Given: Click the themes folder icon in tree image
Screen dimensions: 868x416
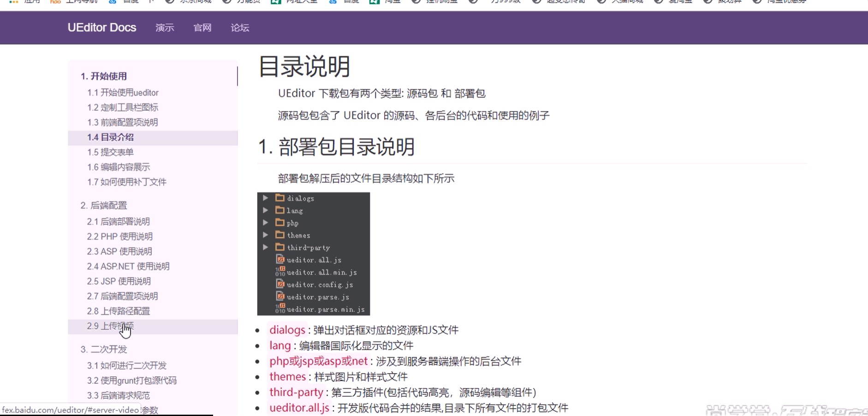Looking at the screenshot, I should click(280, 235).
